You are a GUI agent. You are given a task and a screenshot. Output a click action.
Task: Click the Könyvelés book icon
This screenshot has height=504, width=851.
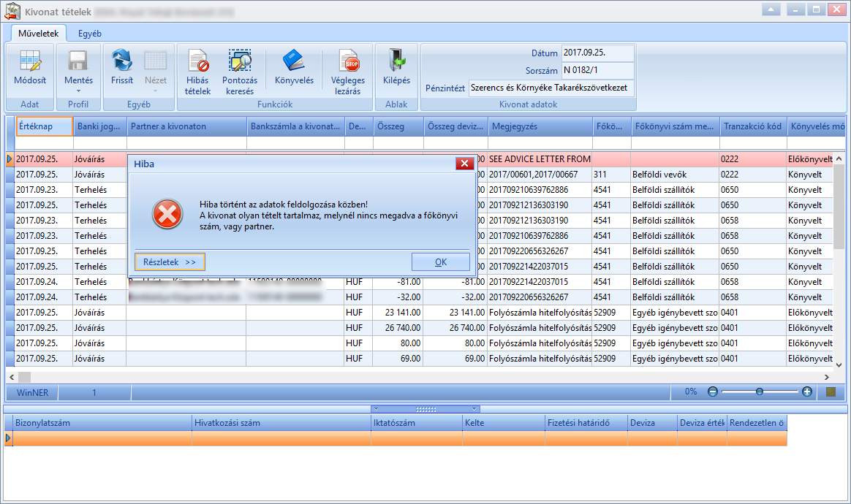(294, 61)
